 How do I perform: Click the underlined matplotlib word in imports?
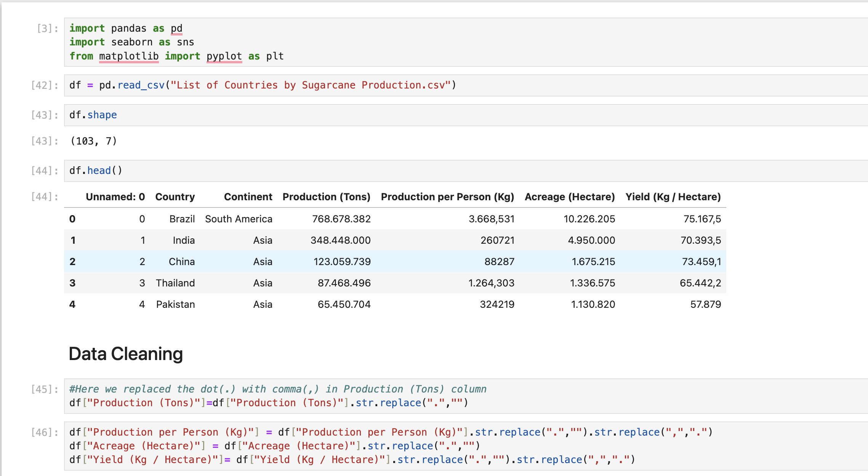129,56
